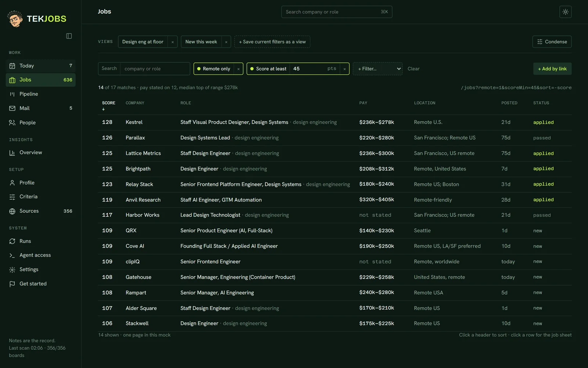The width and height of the screenshot is (588, 368).
Task: Select the Anvil Research row
Action: point(335,200)
